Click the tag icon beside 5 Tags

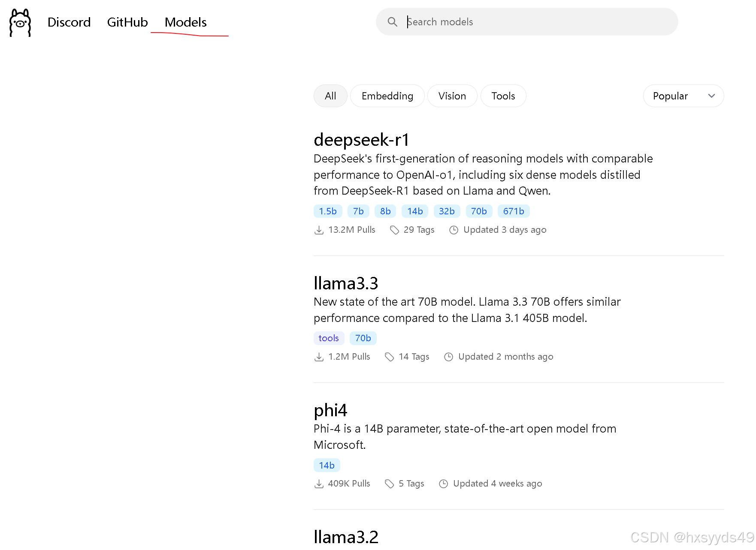coord(389,484)
